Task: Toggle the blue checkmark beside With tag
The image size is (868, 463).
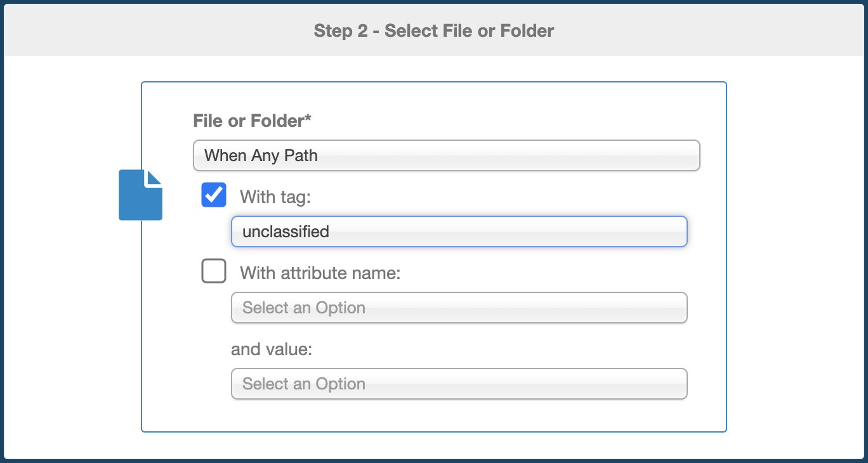Action: 214,195
